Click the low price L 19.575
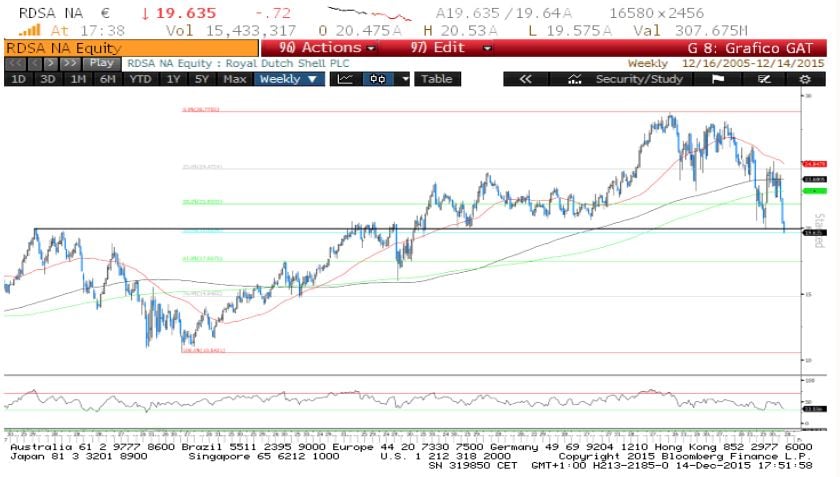Screen dimensions: 840x477 tap(570, 31)
